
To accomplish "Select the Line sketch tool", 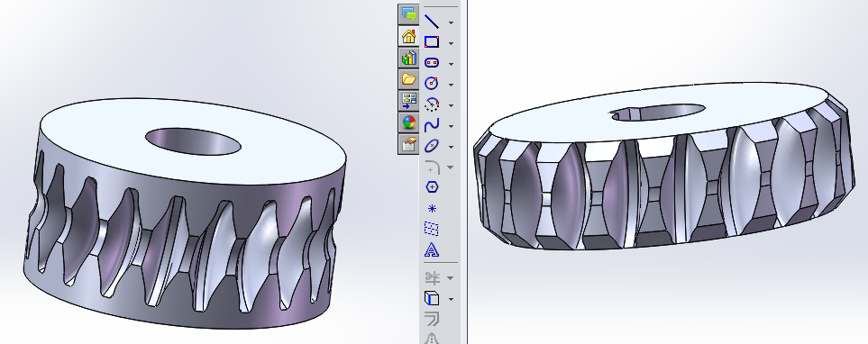I will coord(432,22).
